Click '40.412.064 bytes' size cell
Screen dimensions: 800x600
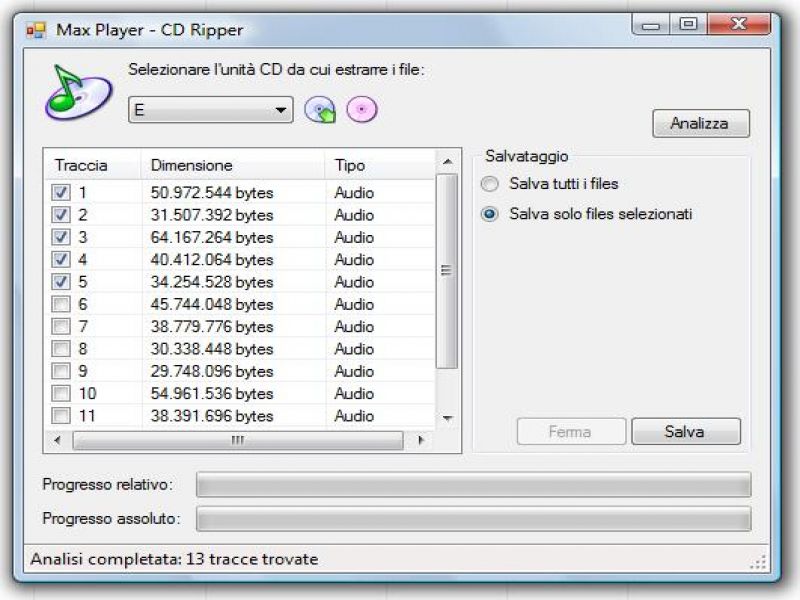click(212, 260)
